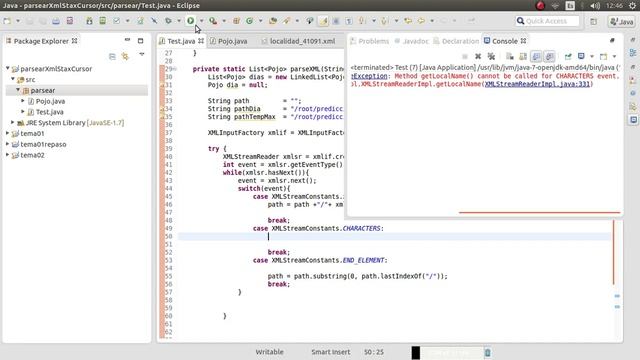Screen dimensions: 640x360
Task: Click the editor vertical scrollbar
Action: click(x=613, y=252)
